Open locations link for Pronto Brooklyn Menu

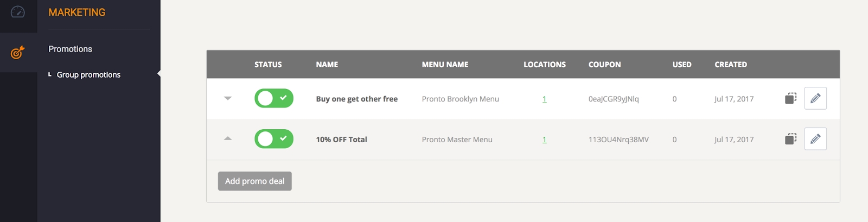[544, 99]
